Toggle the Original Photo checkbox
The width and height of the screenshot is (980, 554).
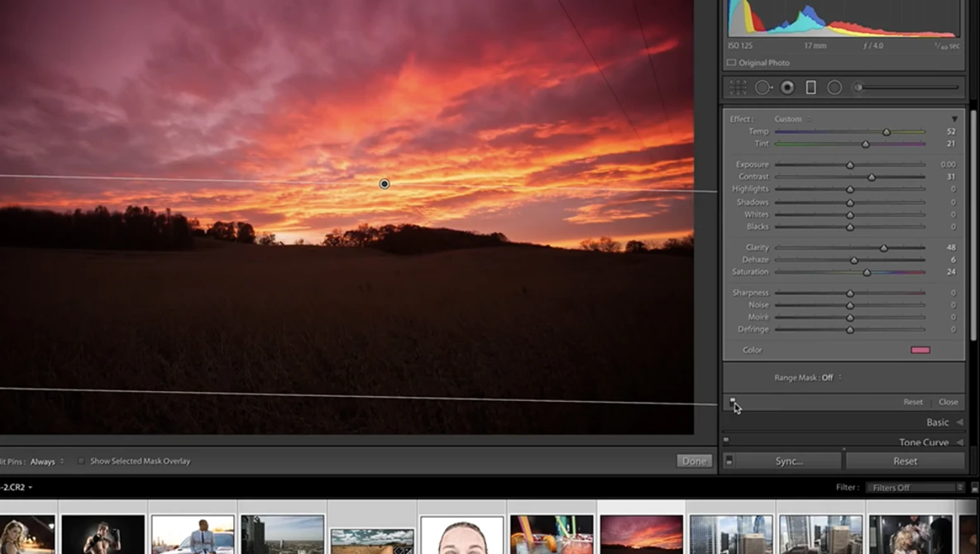[731, 63]
